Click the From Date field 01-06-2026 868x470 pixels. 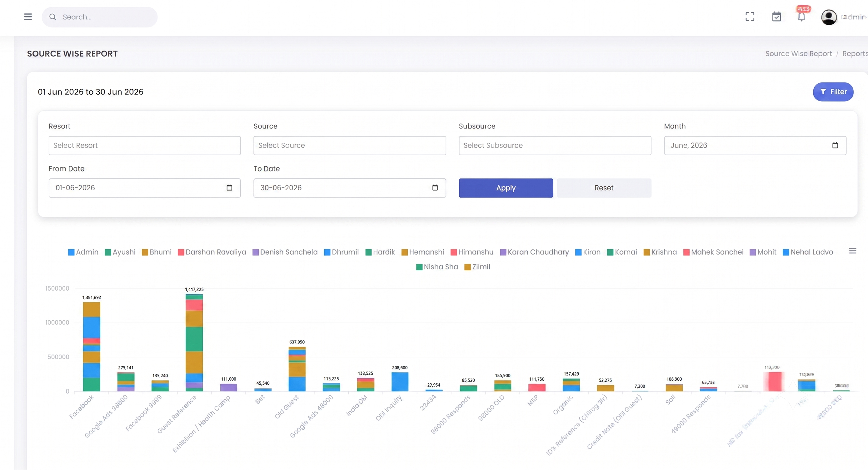click(x=145, y=188)
